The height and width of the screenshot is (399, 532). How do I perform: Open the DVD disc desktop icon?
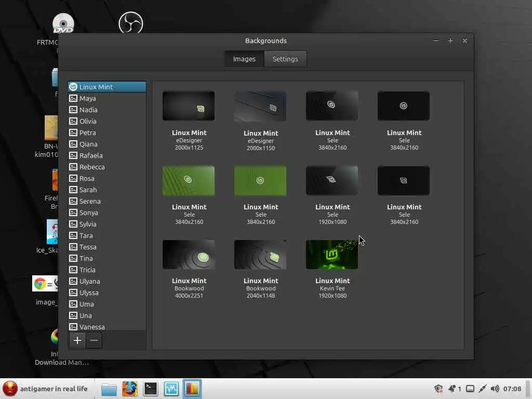tap(63, 23)
